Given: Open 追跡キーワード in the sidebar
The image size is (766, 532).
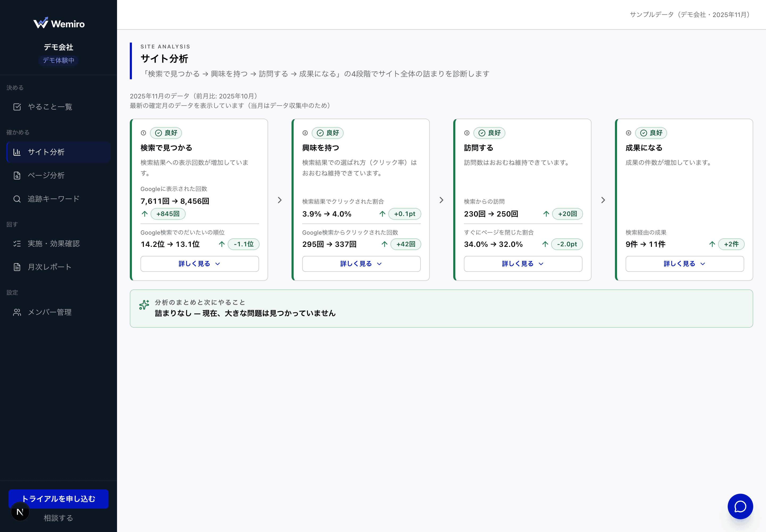Looking at the screenshot, I should (x=58, y=199).
